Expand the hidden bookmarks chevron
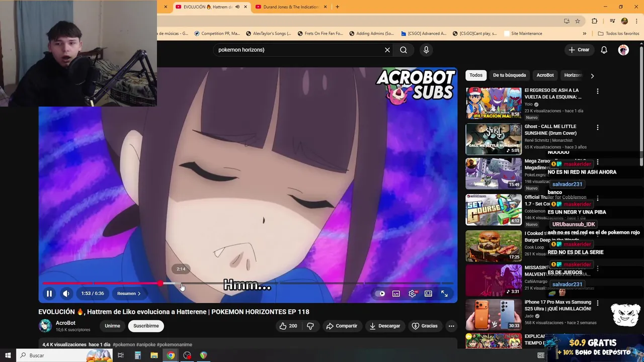Viewport: 644px width, 362px height. pyautogui.click(x=584, y=34)
